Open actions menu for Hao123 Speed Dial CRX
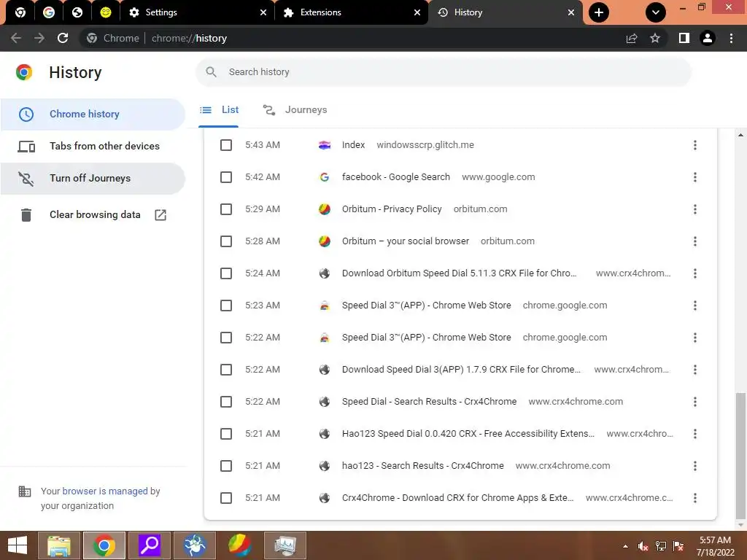Screen dimensions: 747x560 click(695, 434)
